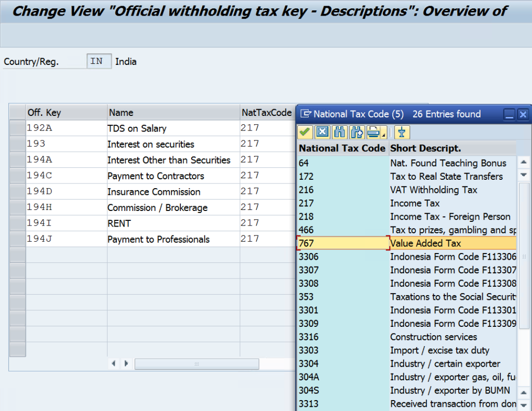Select tax code 3316 Construction services

[407, 337]
